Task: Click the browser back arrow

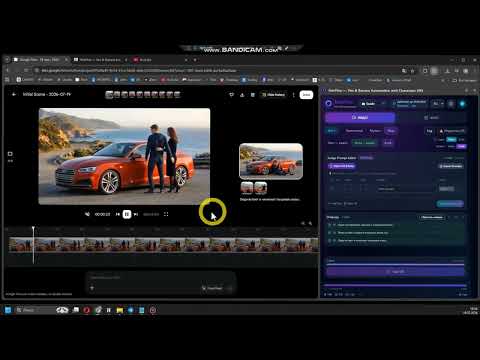Action: (x=8, y=71)
